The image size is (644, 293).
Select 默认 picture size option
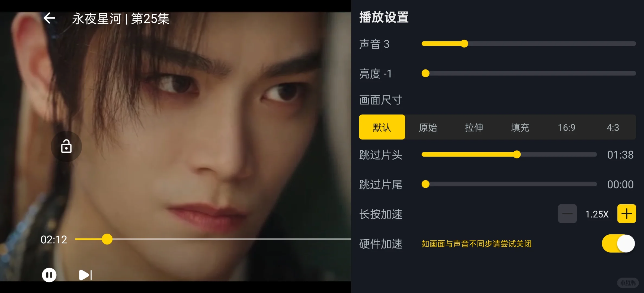tap(382, 127)
